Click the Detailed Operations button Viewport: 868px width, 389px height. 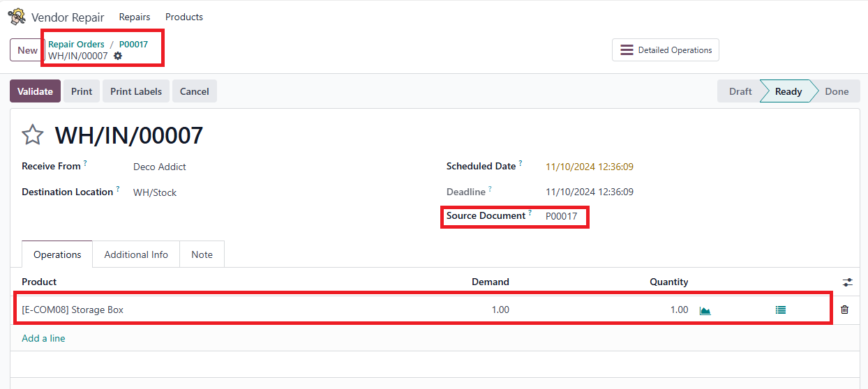tap(665, 50)
